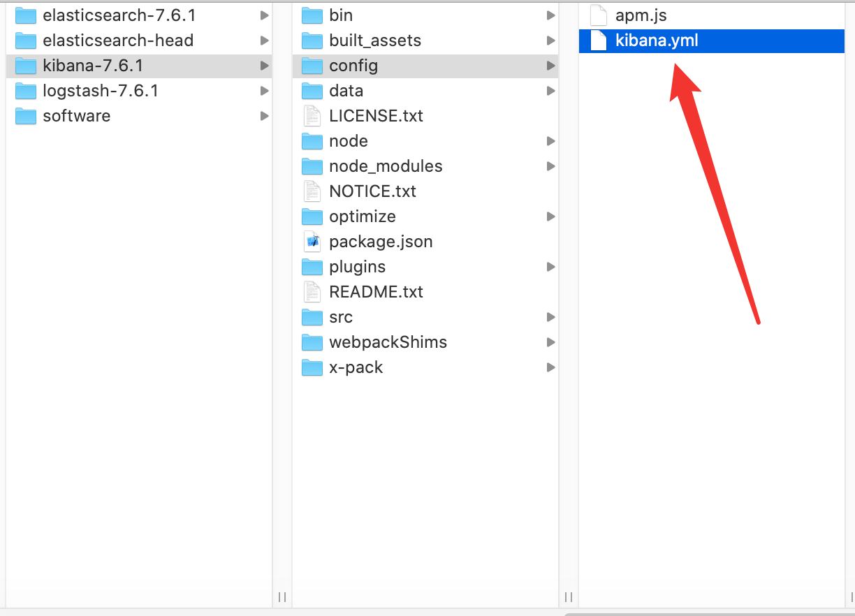This screenshot has height=616, width=855.
Task: Click the second column resize handle
Action: point(569,597)
